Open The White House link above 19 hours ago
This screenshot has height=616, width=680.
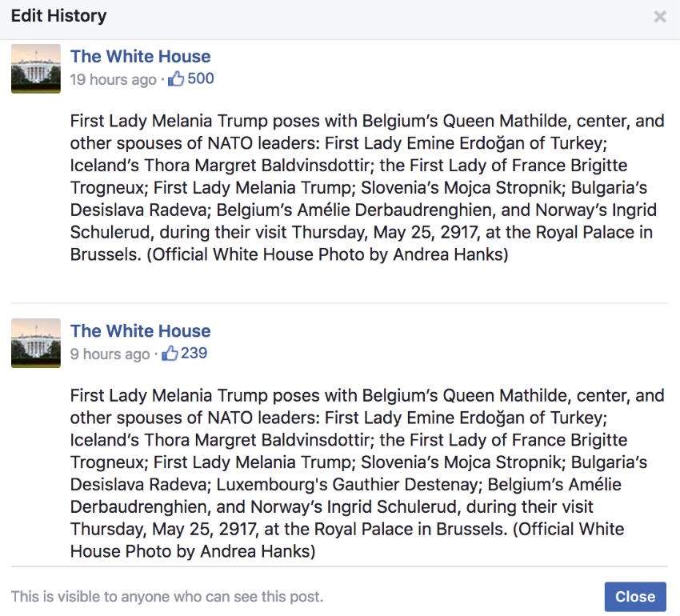pos(141,56)
